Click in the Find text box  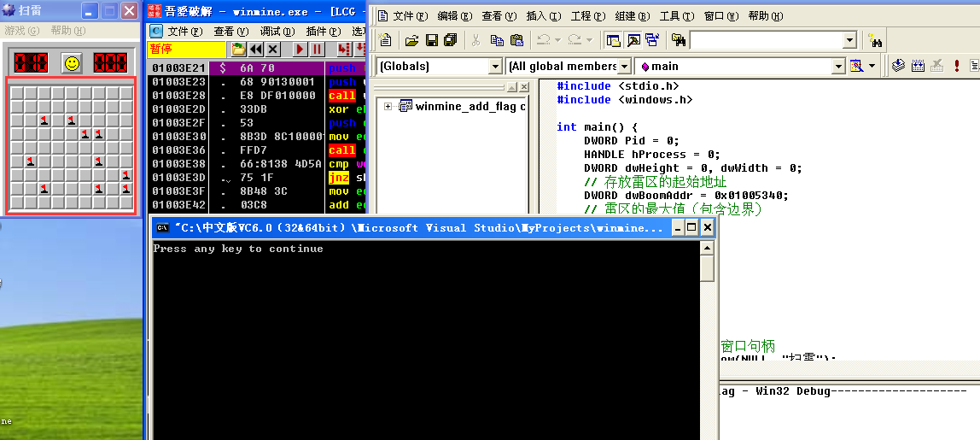[x=767, y=40]
